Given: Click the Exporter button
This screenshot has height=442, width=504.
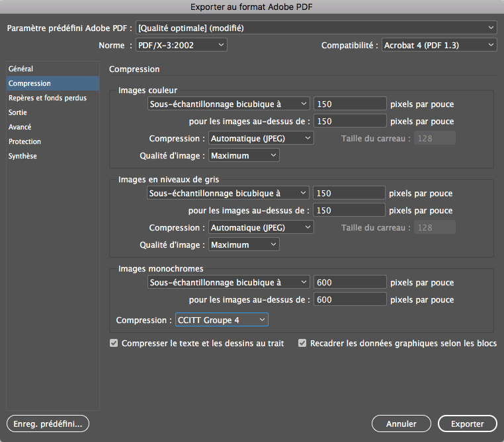Looking at the screenshot, I should pos(467,424).
